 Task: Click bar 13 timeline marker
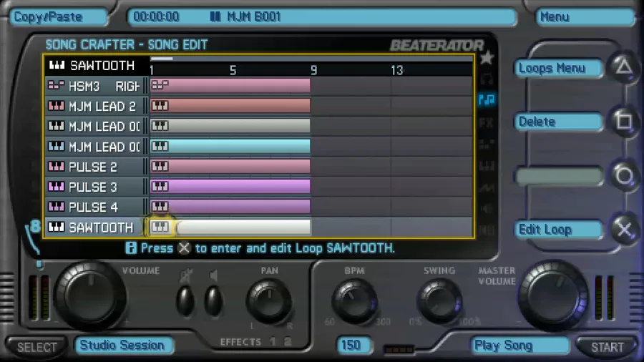(396, 71)
